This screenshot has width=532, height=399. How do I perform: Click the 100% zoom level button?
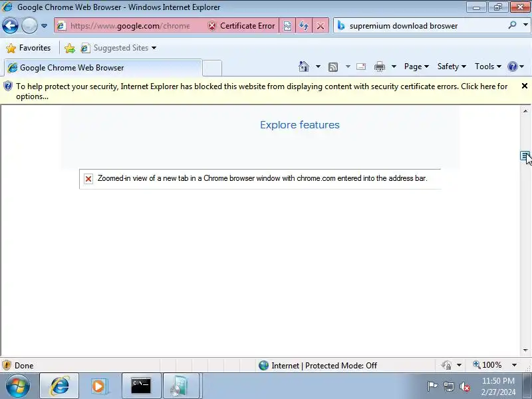[487, 365]
